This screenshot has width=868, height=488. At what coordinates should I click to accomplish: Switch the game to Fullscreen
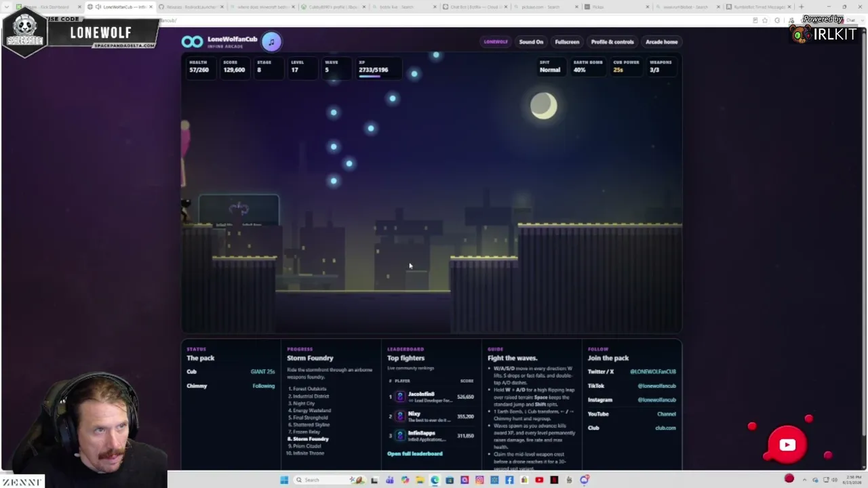pyautogui.click(x=567, y=42)
